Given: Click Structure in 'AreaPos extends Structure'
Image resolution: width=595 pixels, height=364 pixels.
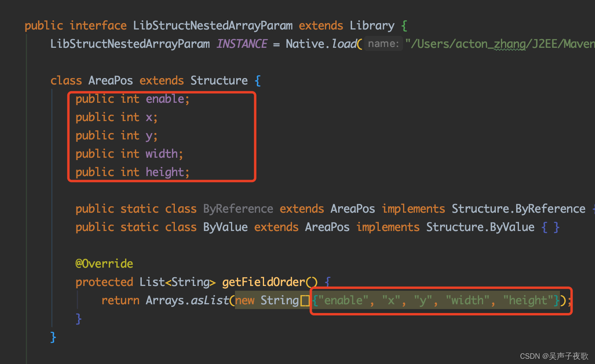Looking at the screenshot, I should (x=219, y=80).
